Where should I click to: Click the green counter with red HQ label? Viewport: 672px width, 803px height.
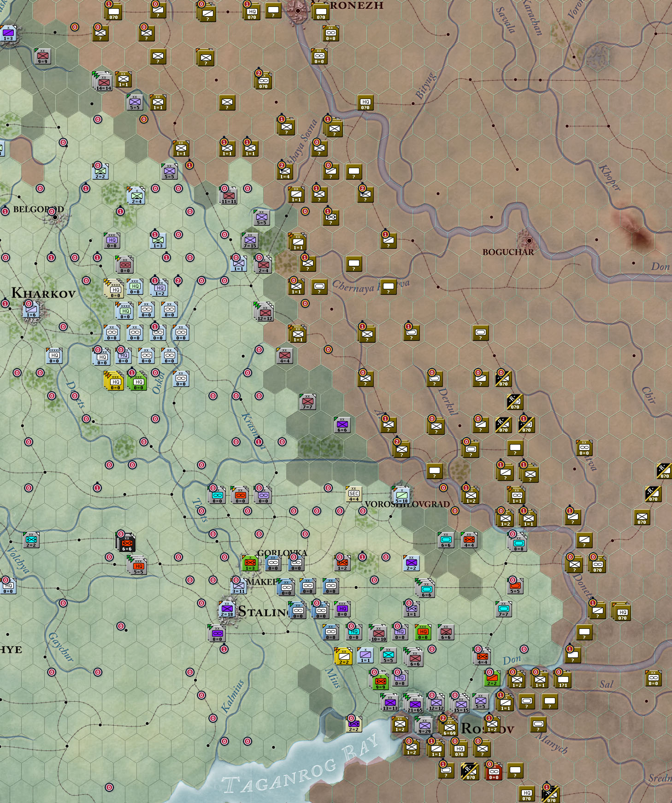[x=423, y=632]
